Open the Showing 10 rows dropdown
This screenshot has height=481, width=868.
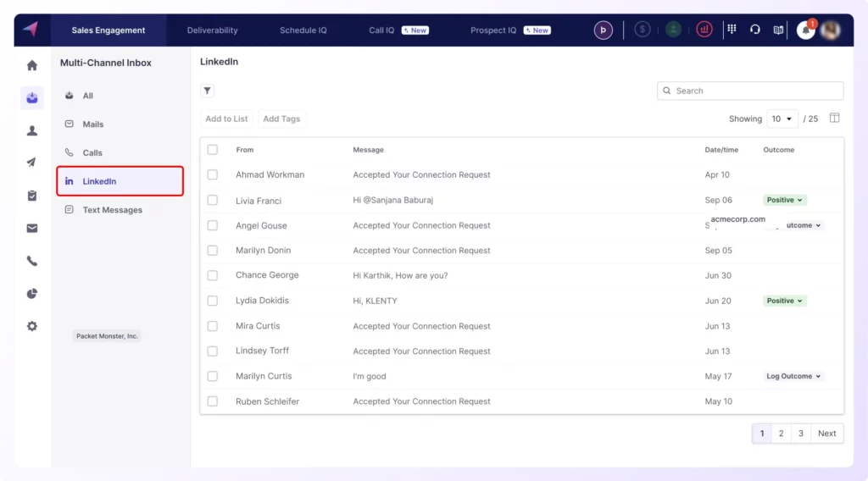[782, 119]
